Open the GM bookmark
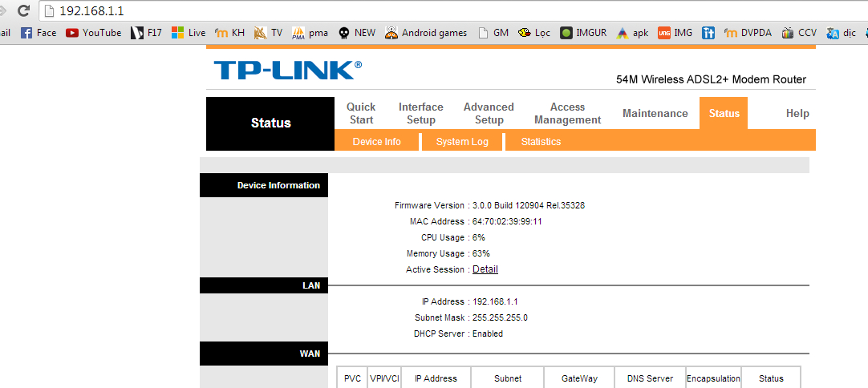The image size is (868, 388). [493, 33]
